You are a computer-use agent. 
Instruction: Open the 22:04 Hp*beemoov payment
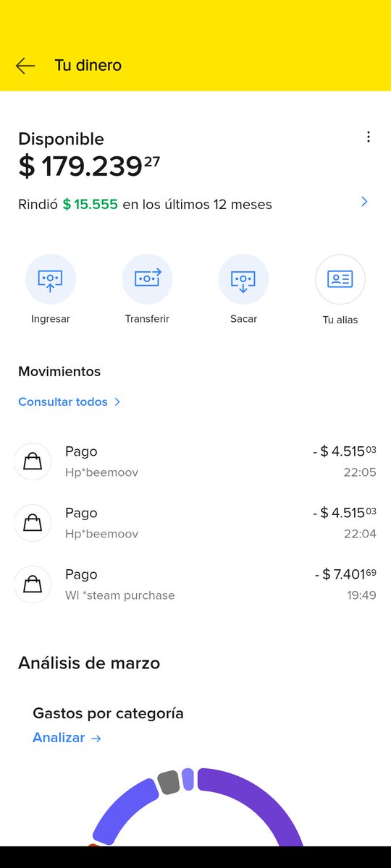pyautogui.click(x=195, y=523)
